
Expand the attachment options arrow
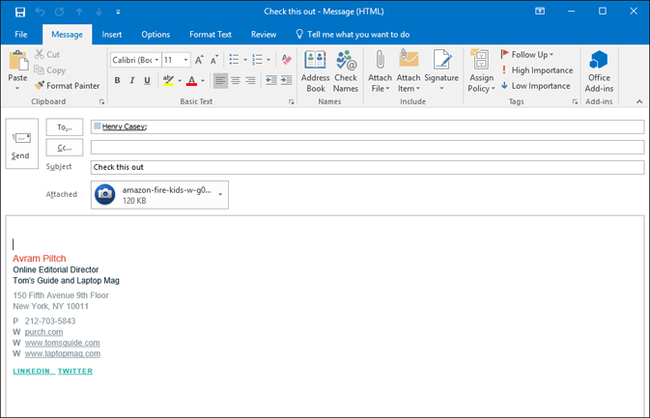pos(219,194)
